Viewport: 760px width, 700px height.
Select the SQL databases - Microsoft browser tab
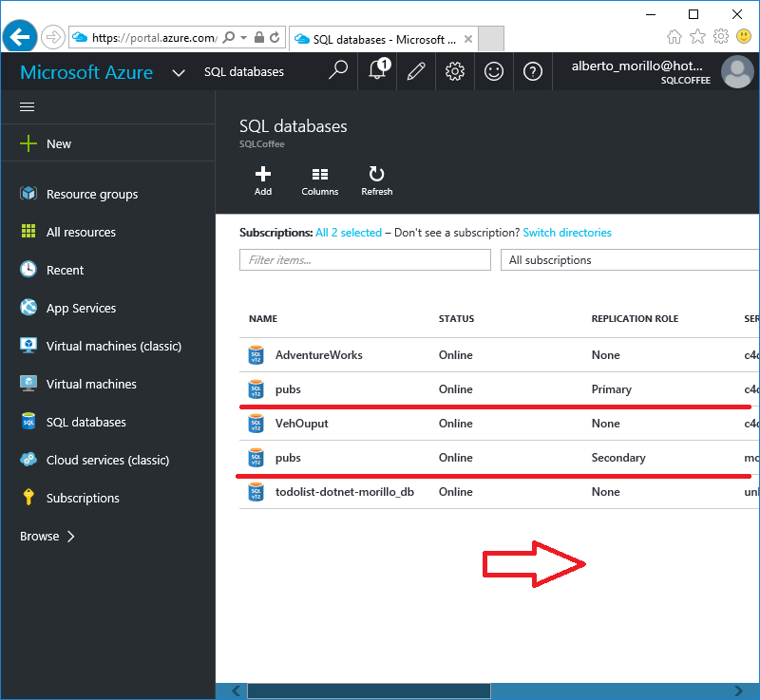384,39
